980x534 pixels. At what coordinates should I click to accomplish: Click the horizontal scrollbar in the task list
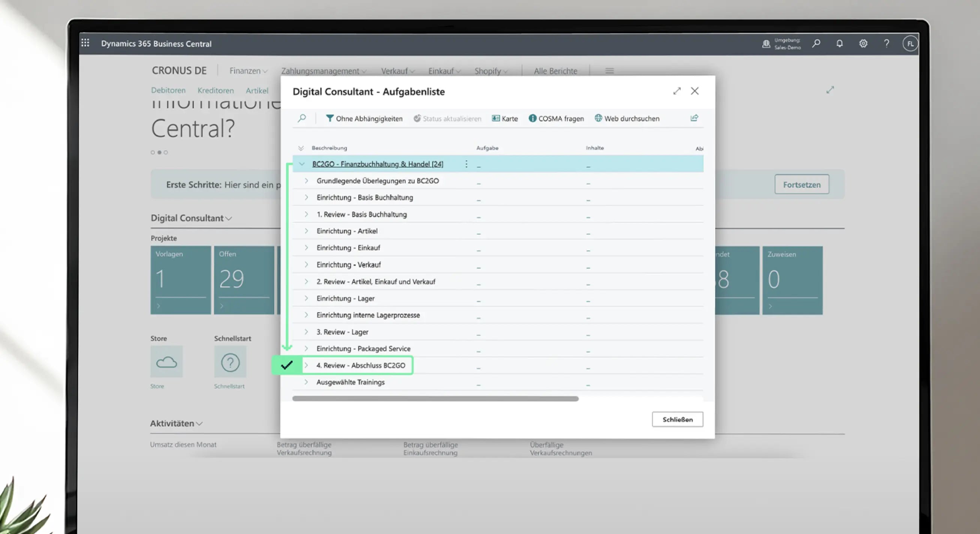coord(435,399)
